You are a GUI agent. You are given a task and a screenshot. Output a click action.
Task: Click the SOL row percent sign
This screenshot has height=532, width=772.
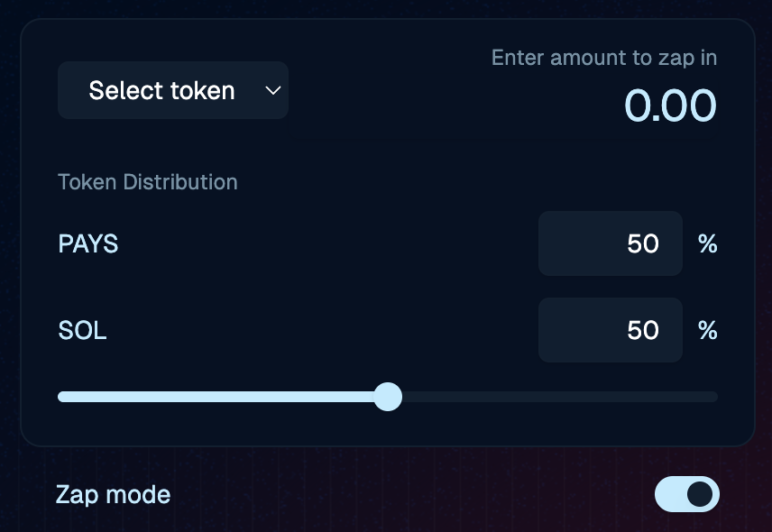pyautogui.click(x=708, y=330)
